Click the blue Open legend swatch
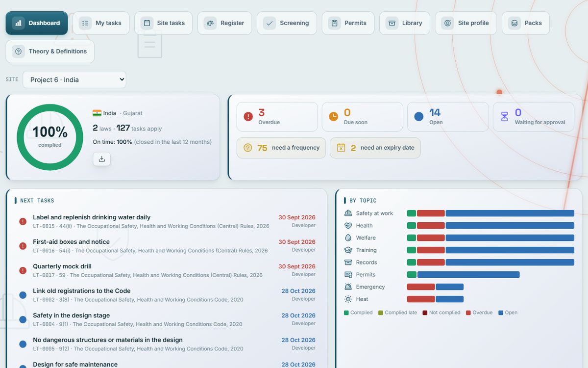The height and width of the screenshot is (368, 588). (x=501, y=313)
